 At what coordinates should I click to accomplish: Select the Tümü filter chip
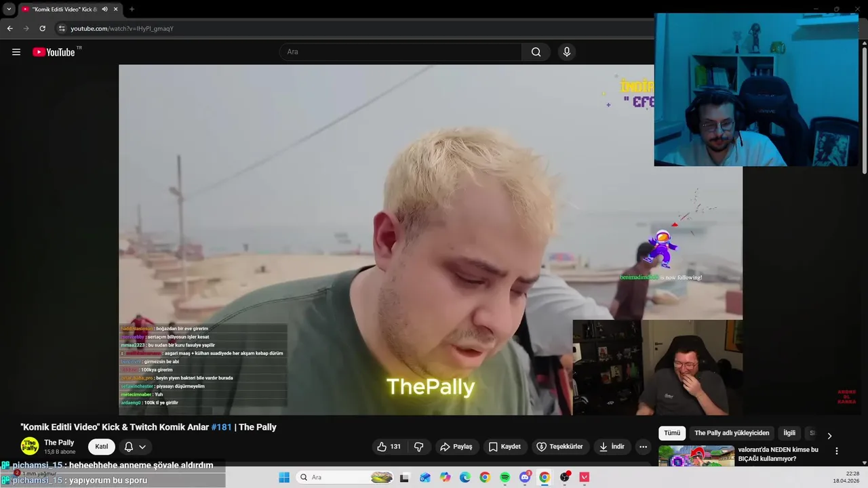(672, 433)
